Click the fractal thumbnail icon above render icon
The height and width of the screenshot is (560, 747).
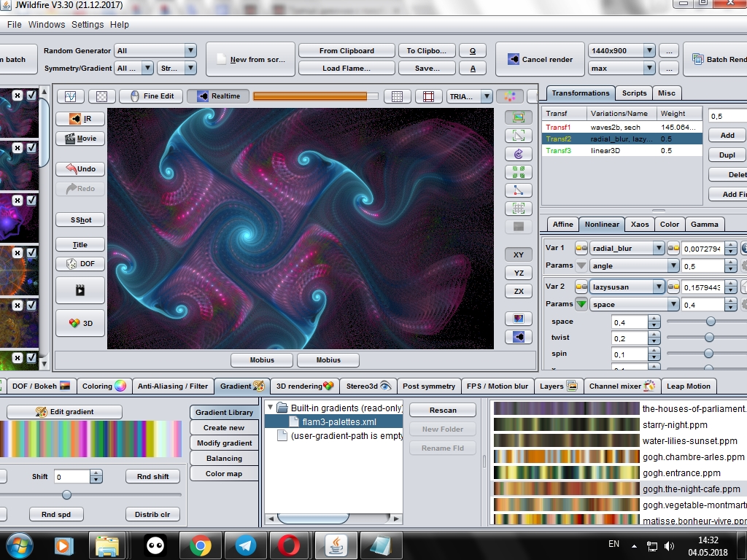519,319
